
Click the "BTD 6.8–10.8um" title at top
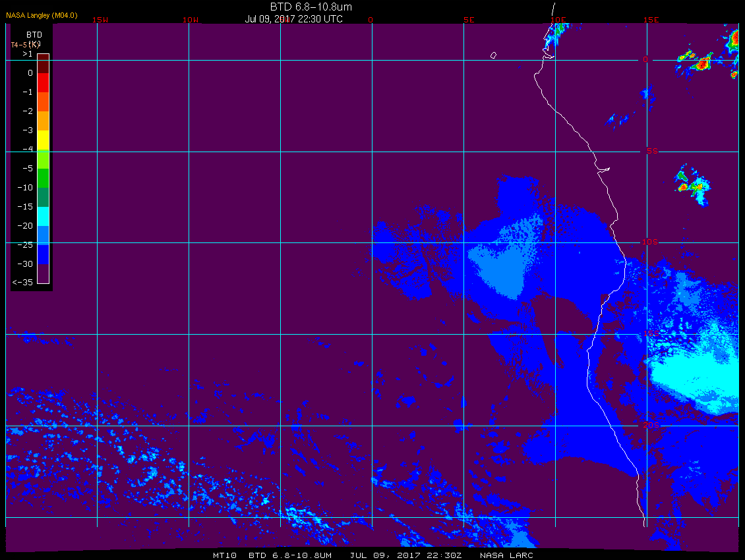tap(311, 7)
